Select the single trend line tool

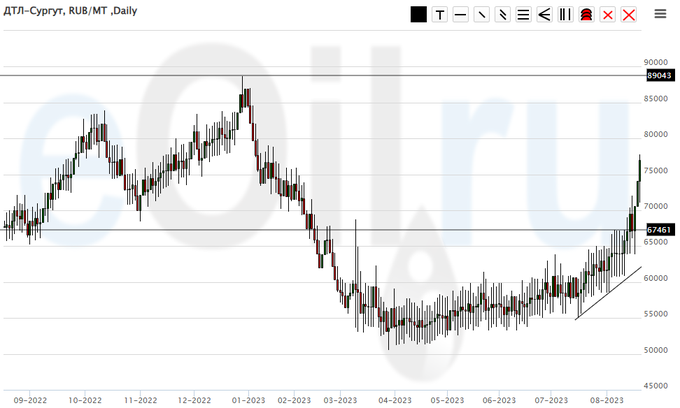tap(481, 14)
